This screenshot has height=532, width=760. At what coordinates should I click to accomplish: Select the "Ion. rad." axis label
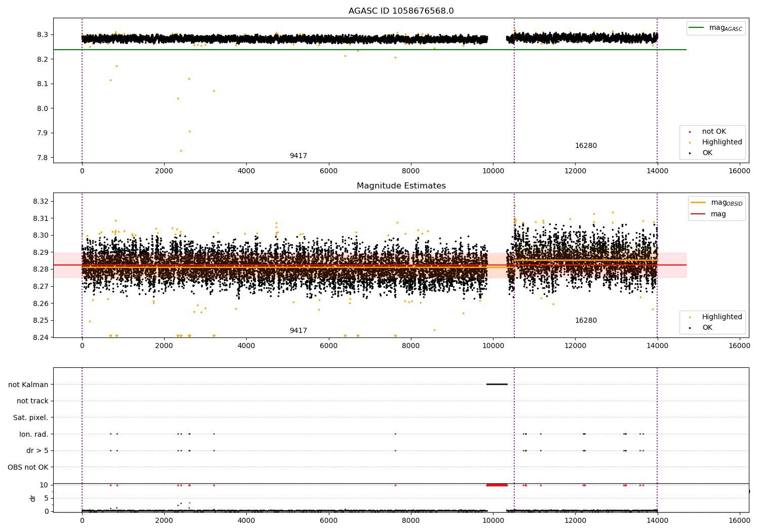tap(34, 434)
